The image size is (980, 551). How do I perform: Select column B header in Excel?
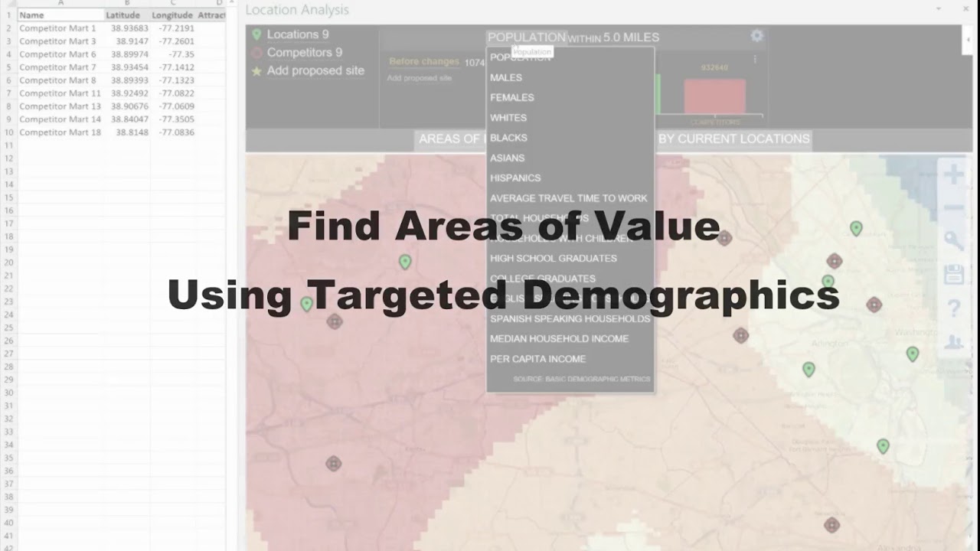(x=126, y=4)
